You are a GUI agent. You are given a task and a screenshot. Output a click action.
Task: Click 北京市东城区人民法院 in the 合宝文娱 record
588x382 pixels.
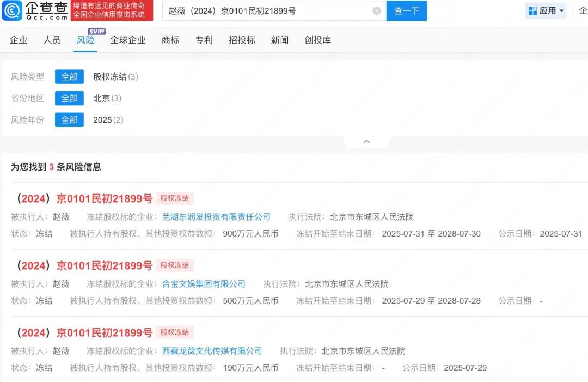347,284
